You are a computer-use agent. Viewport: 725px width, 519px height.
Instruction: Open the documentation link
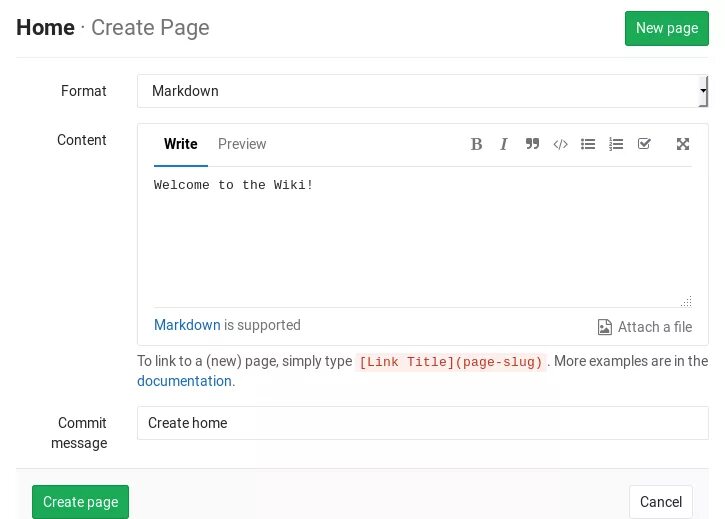(184, 381)
